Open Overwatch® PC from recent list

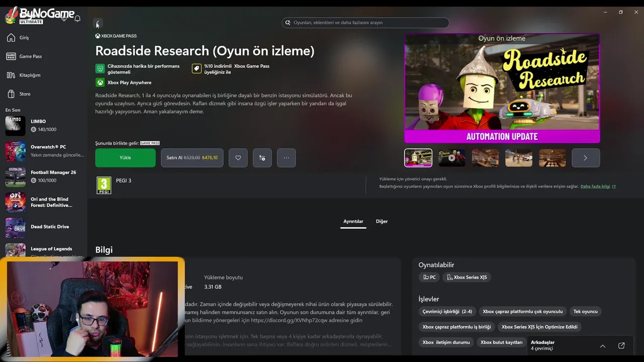43,151
